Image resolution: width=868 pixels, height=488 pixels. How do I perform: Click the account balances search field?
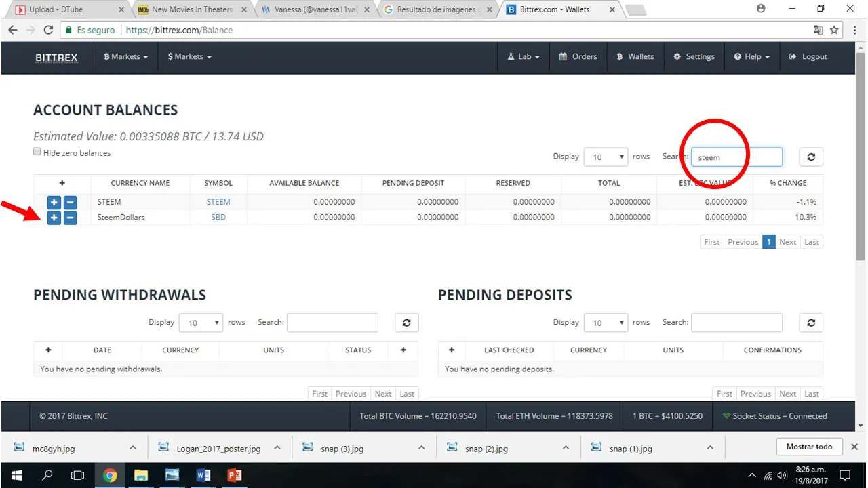(x=736, y=157)
